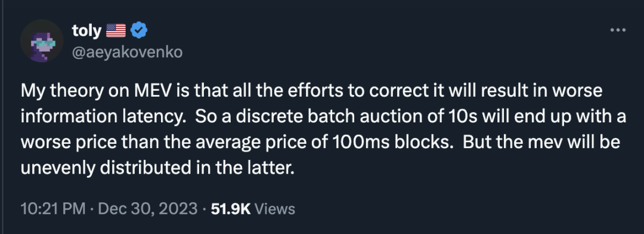Click the "unevenly distributed in the latter" line
Screen dimensions: 644x234
coord(157,168)
